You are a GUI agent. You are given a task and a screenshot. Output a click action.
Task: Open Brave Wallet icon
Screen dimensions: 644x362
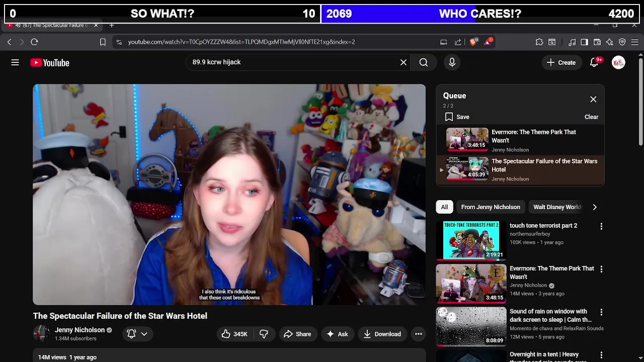597,42
